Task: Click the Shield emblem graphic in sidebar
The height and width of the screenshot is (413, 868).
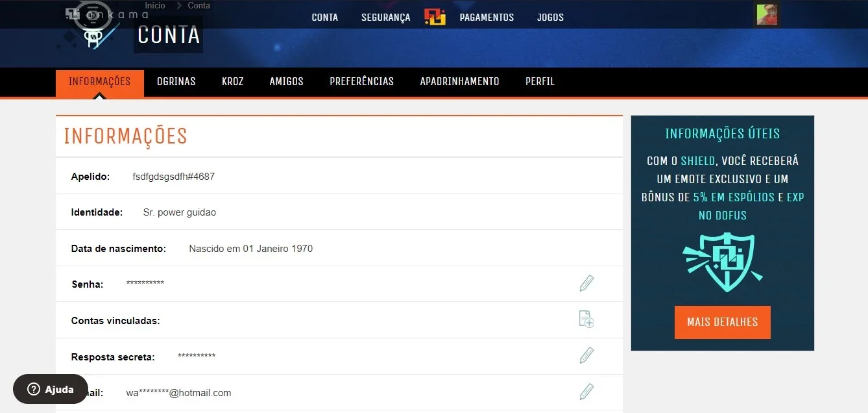Action: (x=722, y=261)
